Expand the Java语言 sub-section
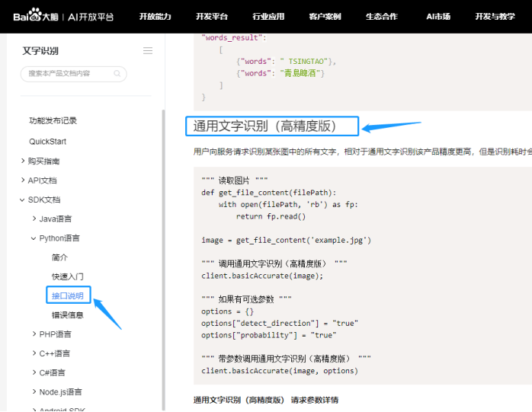Image resolution: width=532 pixels, height=412 pixels. point(34,219)
